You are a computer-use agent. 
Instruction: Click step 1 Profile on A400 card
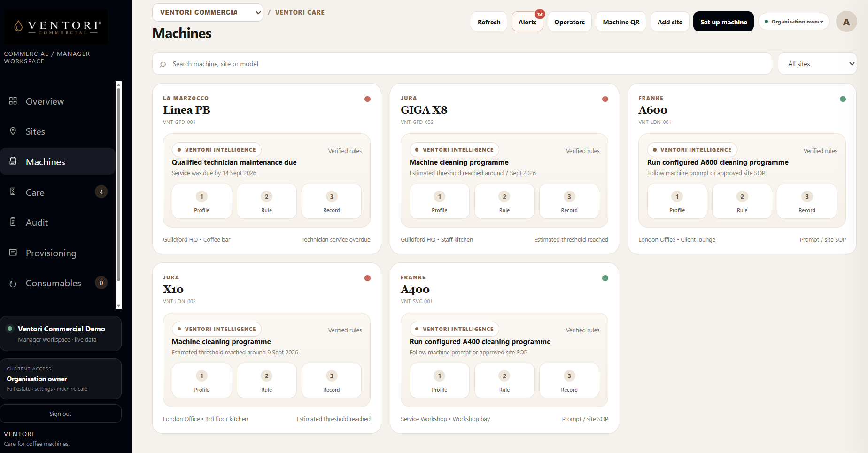tap(440, 381)
